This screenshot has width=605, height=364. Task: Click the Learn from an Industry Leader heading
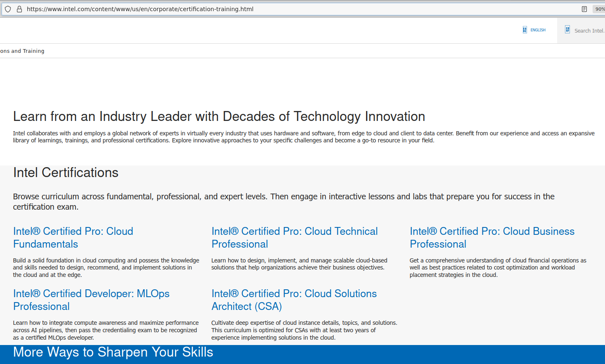(219, 116)
